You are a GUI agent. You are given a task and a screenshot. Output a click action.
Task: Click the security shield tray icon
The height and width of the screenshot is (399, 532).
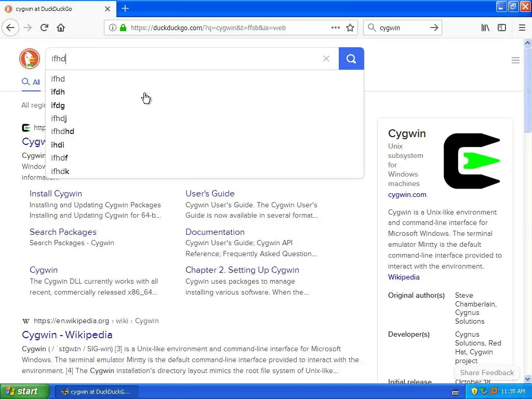474,391
